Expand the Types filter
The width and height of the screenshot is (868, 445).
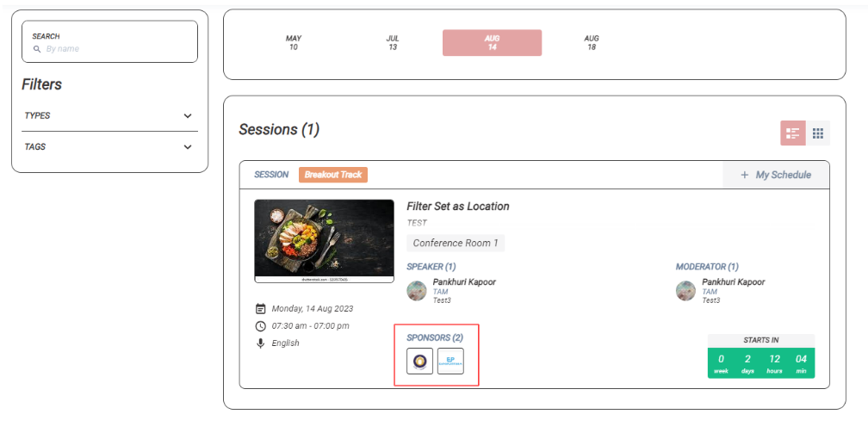[x=188, y=116]
